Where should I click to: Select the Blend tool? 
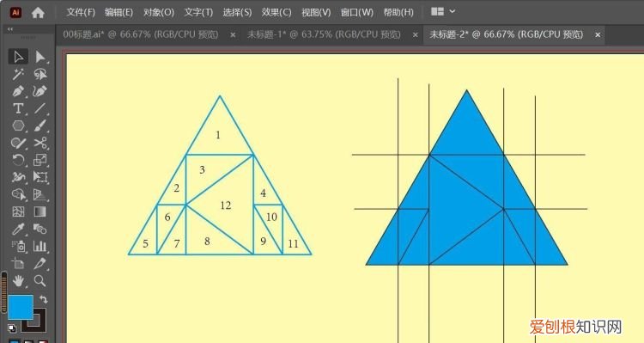(40, 229)
